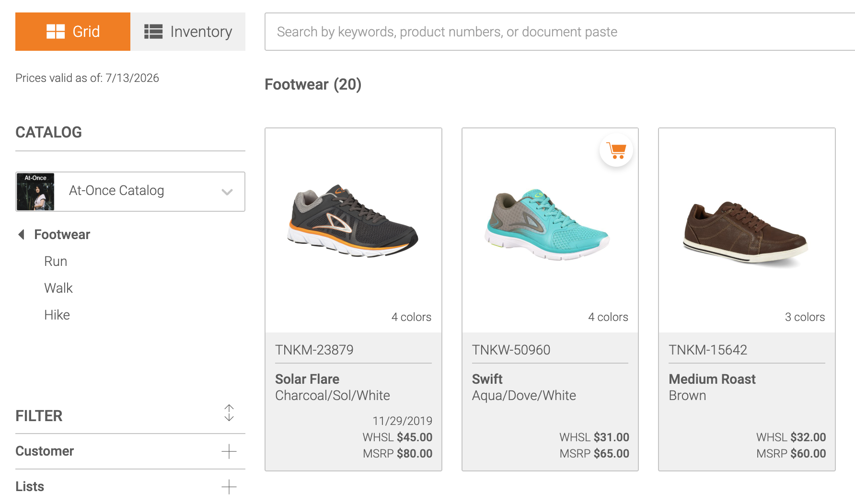This screenshot has width=855, height=504.
Task: Click the Footwear (20) heading
Action: tap(313, 85)
